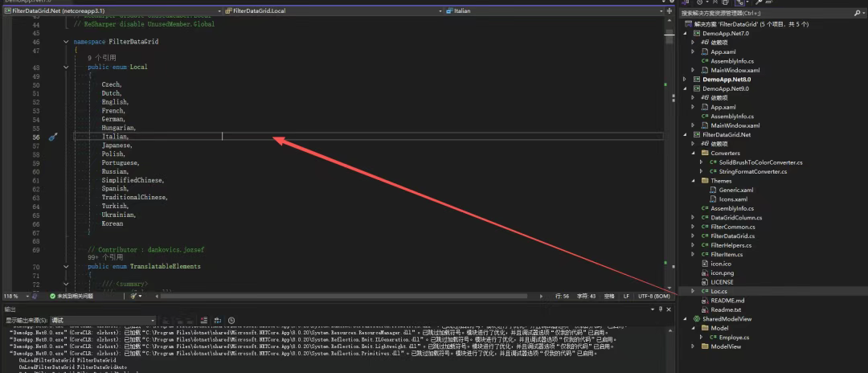Open the output source dropdown showing 调试
This screenshot has height=373, width=868.
click(102, 321)
